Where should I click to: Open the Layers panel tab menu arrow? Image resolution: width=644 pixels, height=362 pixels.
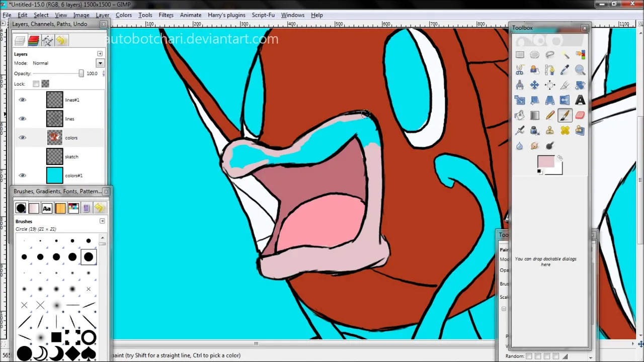click(x=100, y=53)
